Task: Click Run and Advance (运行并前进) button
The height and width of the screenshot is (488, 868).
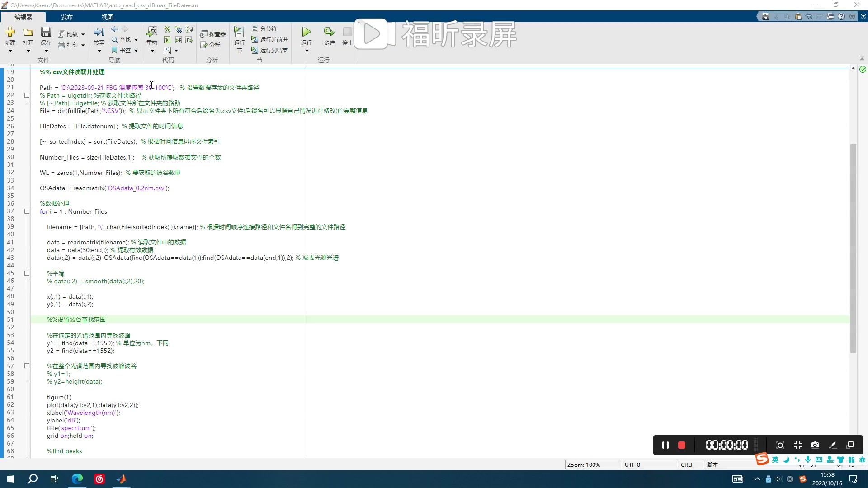Action: tap(269, 40)
